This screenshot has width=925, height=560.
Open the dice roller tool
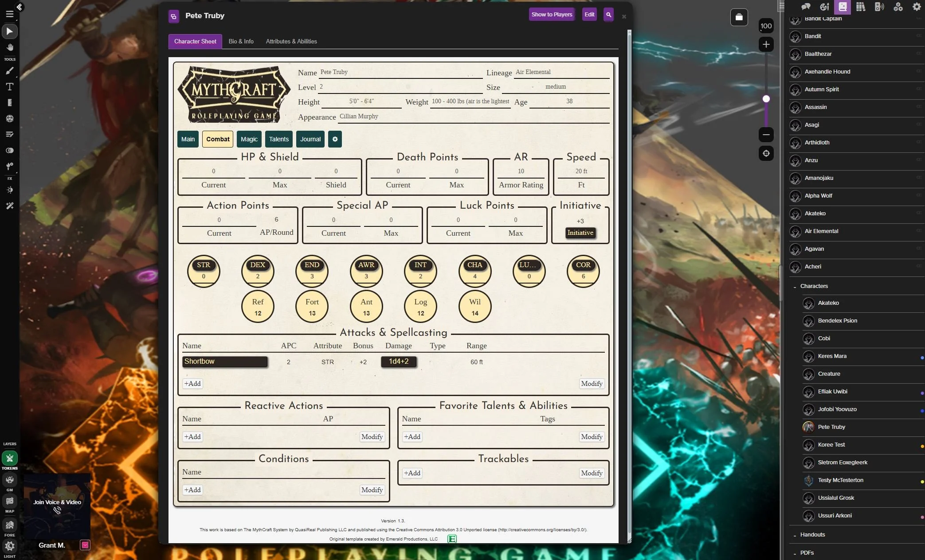[9, 119]
